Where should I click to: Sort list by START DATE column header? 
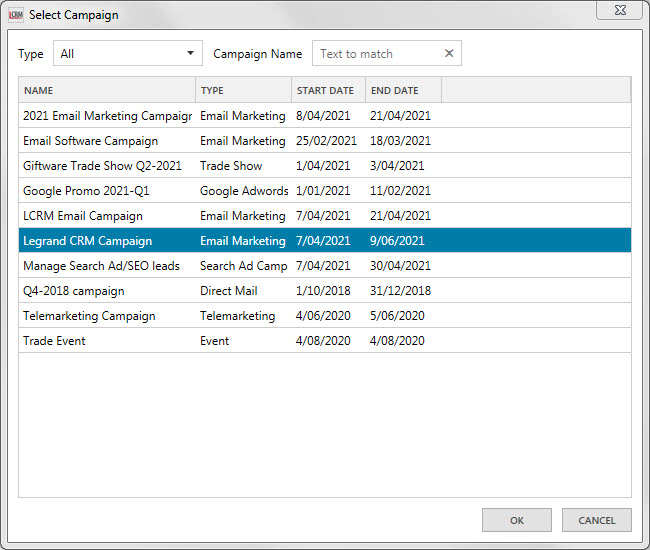click(x=327, y=91)
